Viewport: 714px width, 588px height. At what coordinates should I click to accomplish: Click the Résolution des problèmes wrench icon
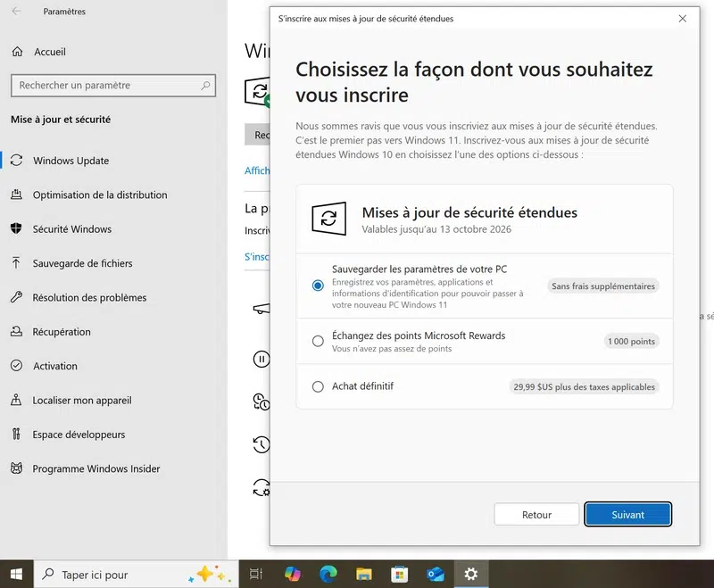pyautogui.click(x=16, y=297)
